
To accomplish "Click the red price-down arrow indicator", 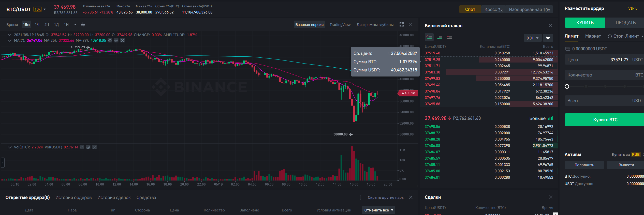I will click(x=449, y=118).
